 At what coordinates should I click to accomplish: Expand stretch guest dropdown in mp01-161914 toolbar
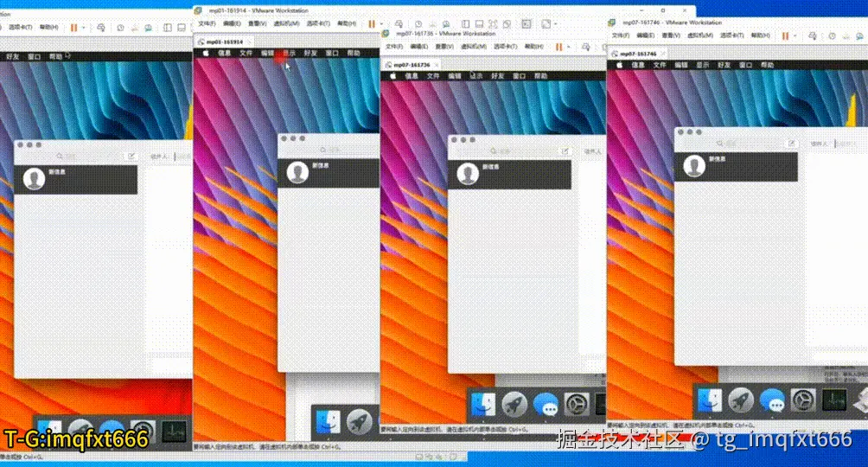point(555,24)
